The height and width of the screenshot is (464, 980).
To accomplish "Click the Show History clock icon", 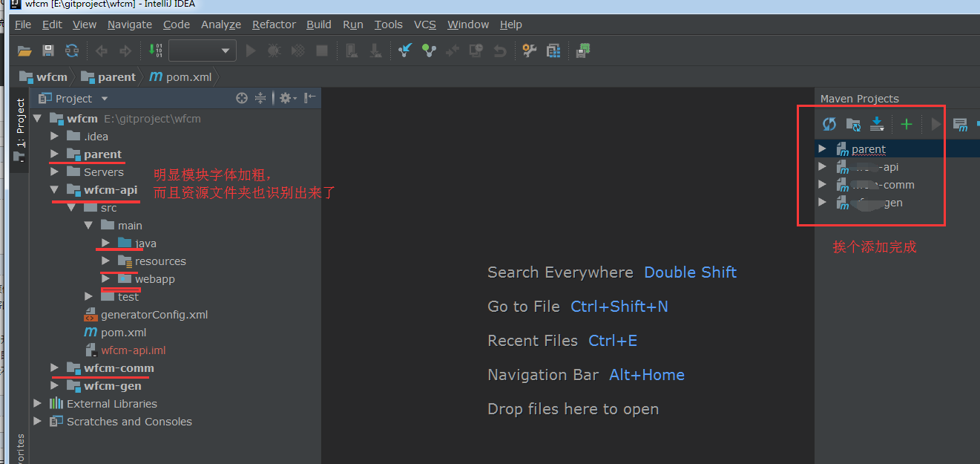I will pos(476,50).
